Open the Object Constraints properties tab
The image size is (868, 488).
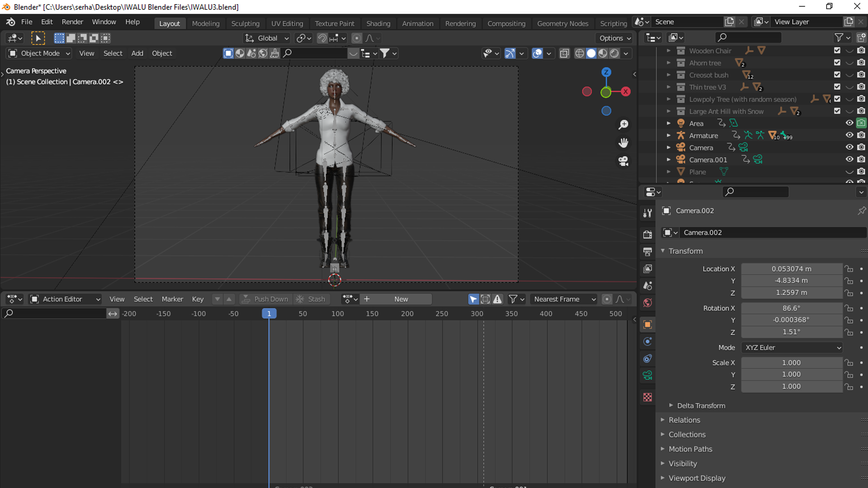click(647, 359)
